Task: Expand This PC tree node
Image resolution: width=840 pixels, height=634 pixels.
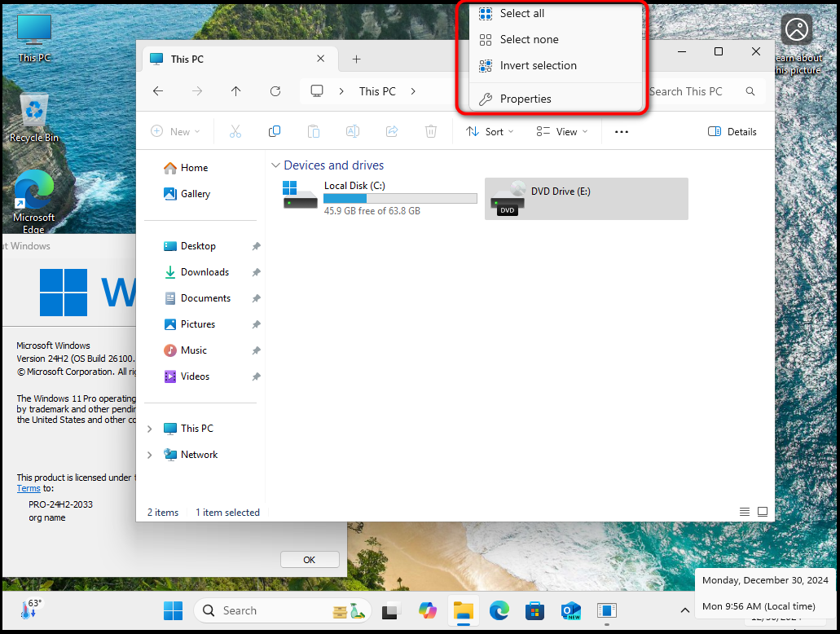Action: pyautogui.click(x=149, y=429)
